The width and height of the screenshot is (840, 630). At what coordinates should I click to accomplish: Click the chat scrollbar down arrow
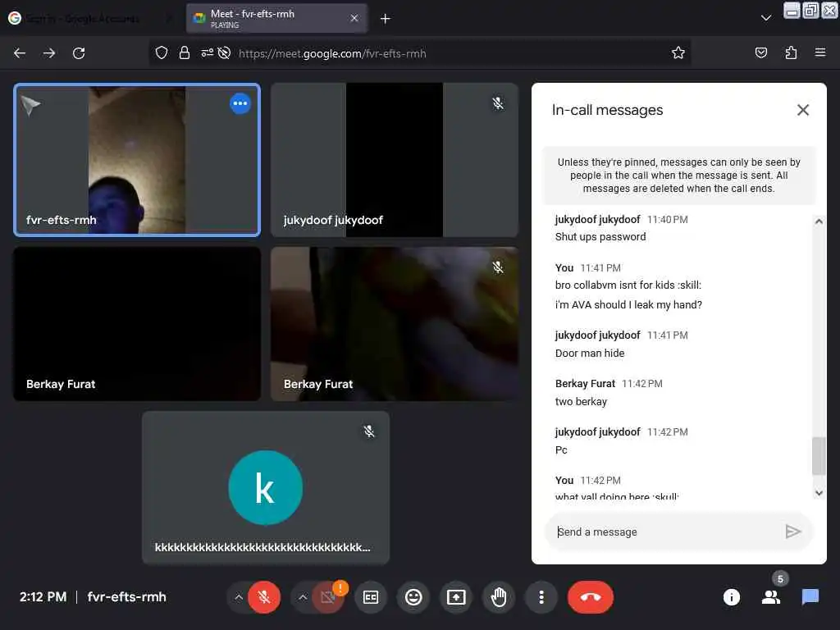coord(819,493)
